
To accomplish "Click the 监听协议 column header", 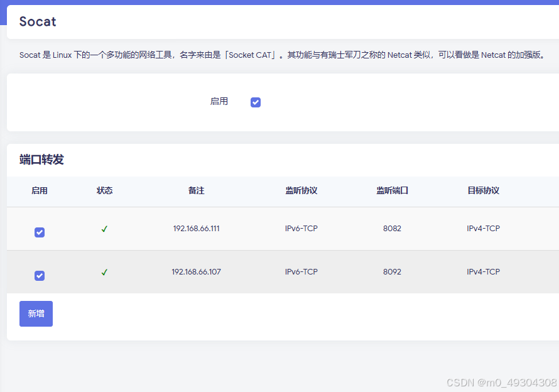I will click(301, 190).
